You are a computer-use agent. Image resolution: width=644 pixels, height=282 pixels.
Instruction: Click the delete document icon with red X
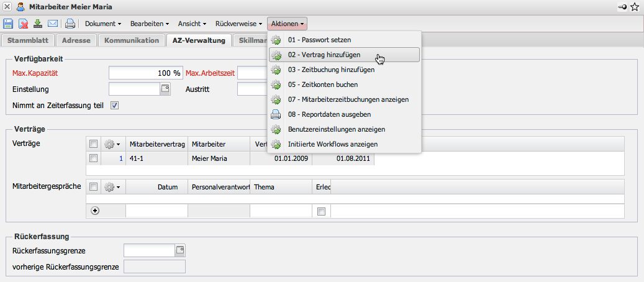coord(23,24)
